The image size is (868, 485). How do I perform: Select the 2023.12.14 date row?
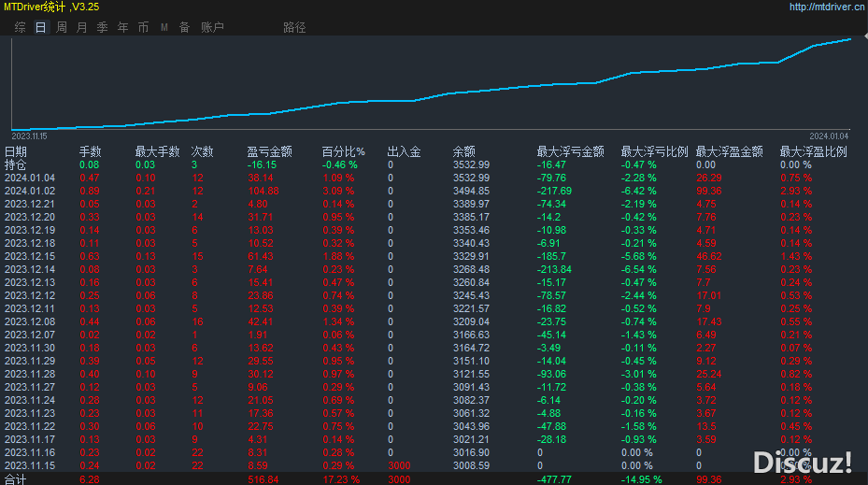coord(434,270)
